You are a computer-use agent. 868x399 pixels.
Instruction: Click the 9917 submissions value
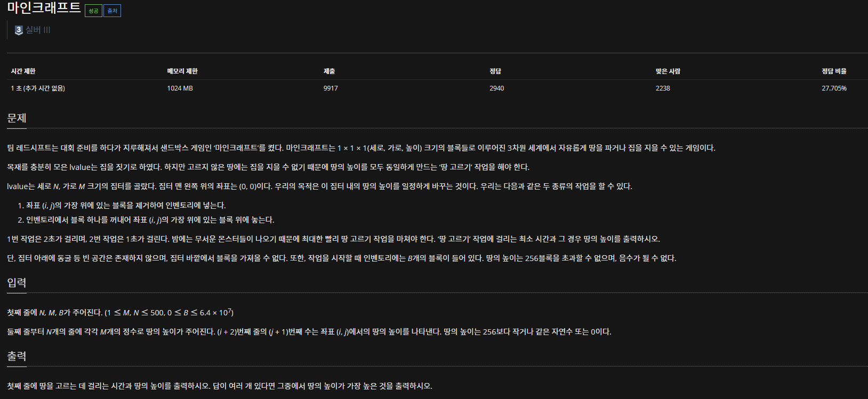pos(331,88)
